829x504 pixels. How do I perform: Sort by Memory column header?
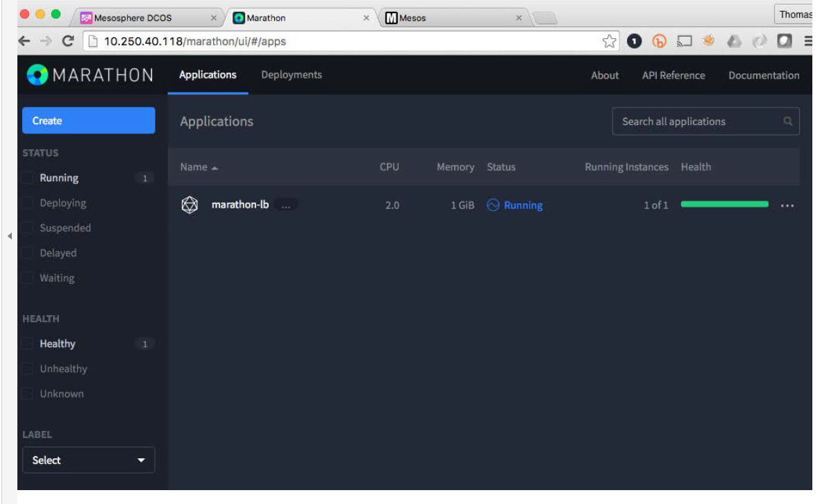click(x=455, y=167)
